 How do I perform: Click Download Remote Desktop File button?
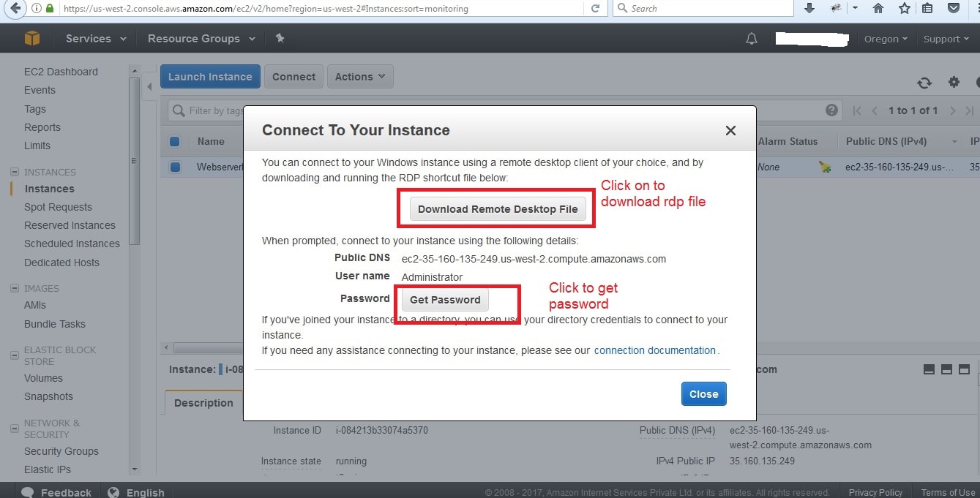point(498,209)
